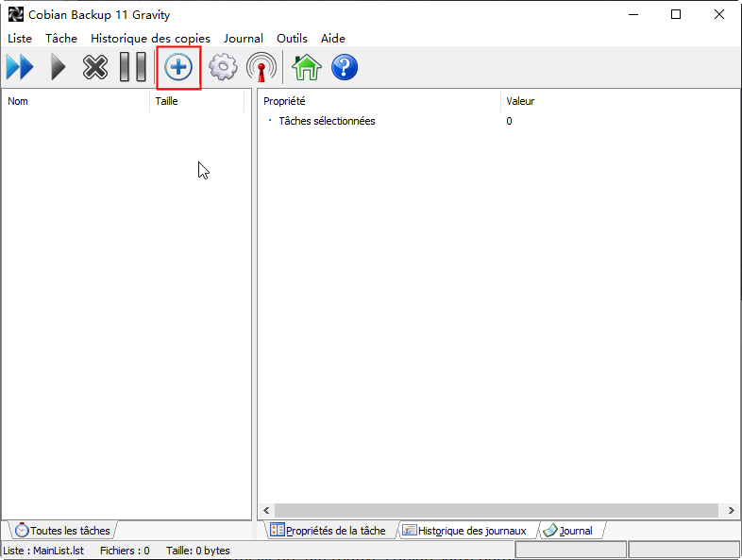Abort running backup with X icon
This screenshot has width=742, height=560.
(x=95, y=67)
